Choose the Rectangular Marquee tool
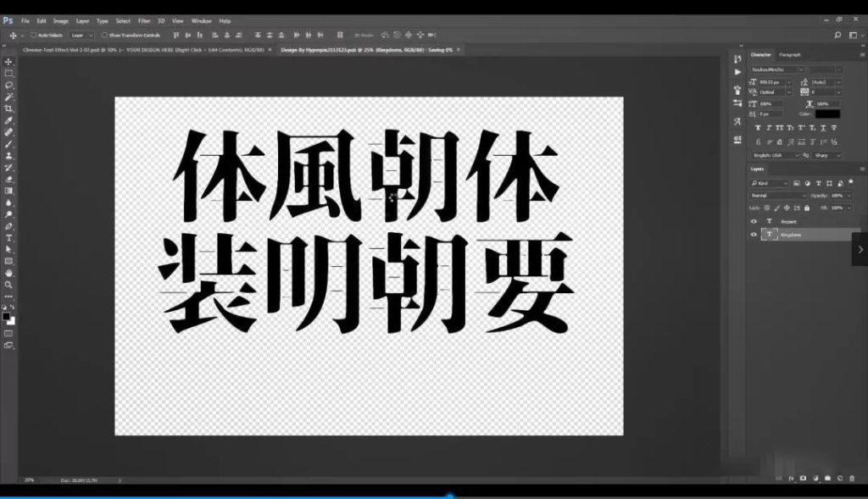 tap(9, 74)
